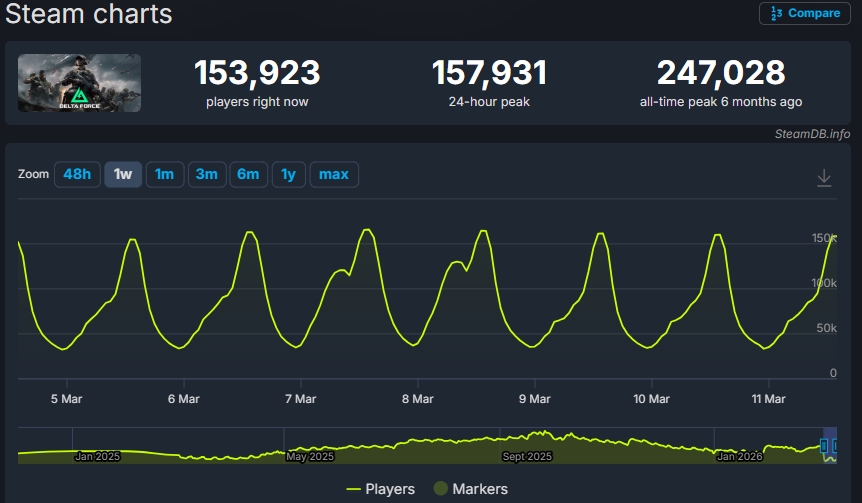Open the chart download/export menu icon
The height and width of the screenshot is (503, 862).
[x=824, y=177]
